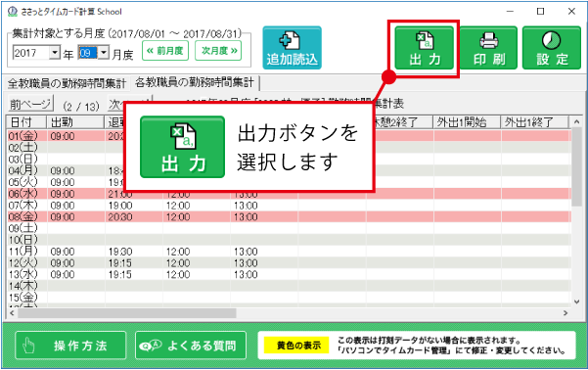Click the yellow 黄色の表示 legend swatch

tap(295, 346)
